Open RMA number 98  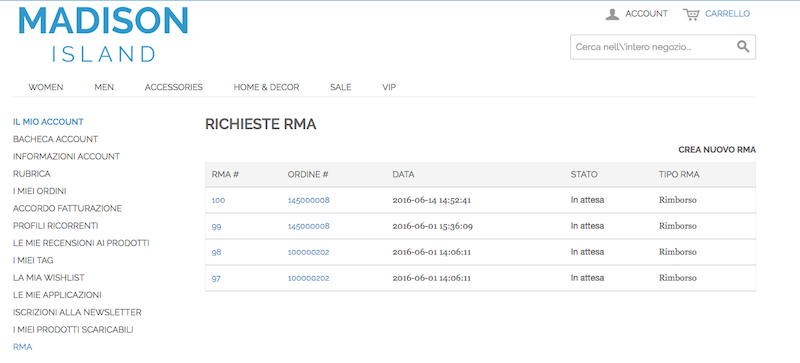[216, 252]
